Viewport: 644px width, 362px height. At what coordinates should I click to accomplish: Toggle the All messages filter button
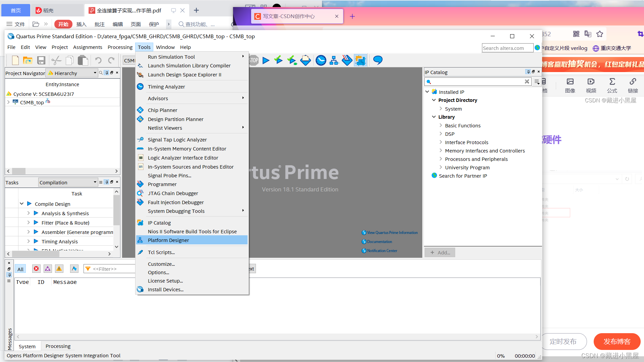(x=20, y=269)
